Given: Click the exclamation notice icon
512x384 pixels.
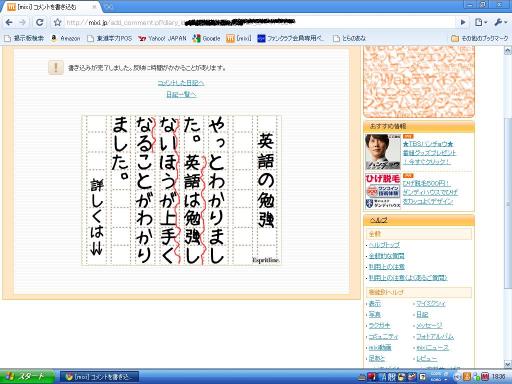Looking at the screenshot, I should pos(56,68).
